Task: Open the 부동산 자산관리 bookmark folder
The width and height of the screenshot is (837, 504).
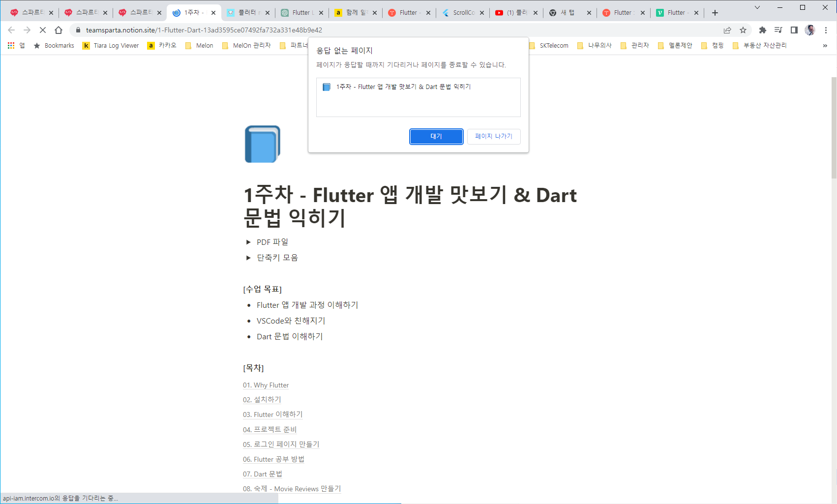Action: [760, 45]
